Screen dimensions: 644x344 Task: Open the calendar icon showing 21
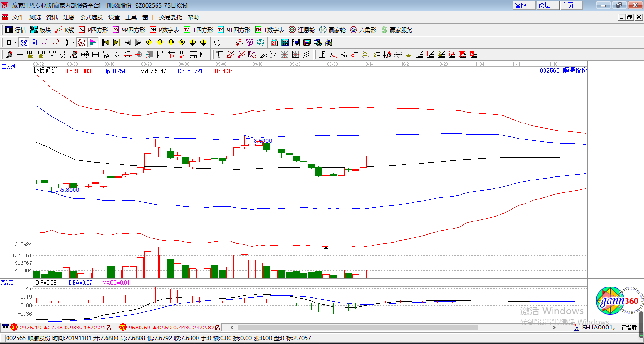coord(274,42)
